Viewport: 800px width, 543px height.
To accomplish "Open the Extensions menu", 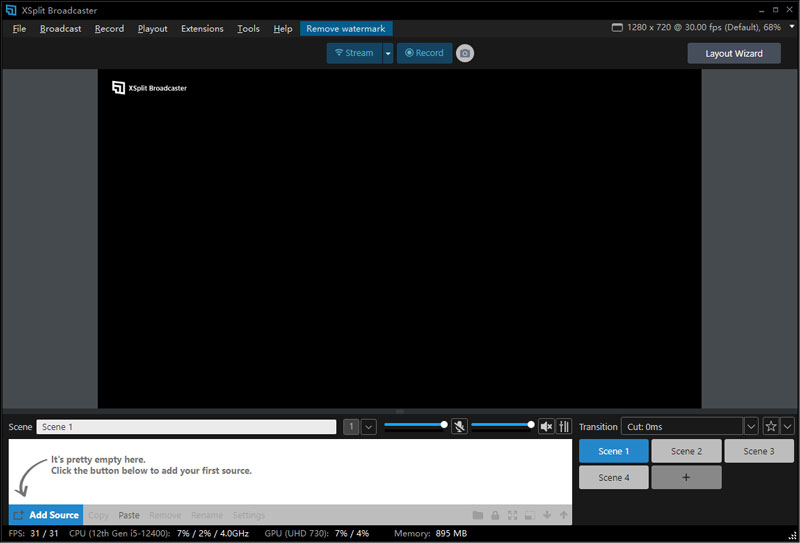I will coord(203,29).
